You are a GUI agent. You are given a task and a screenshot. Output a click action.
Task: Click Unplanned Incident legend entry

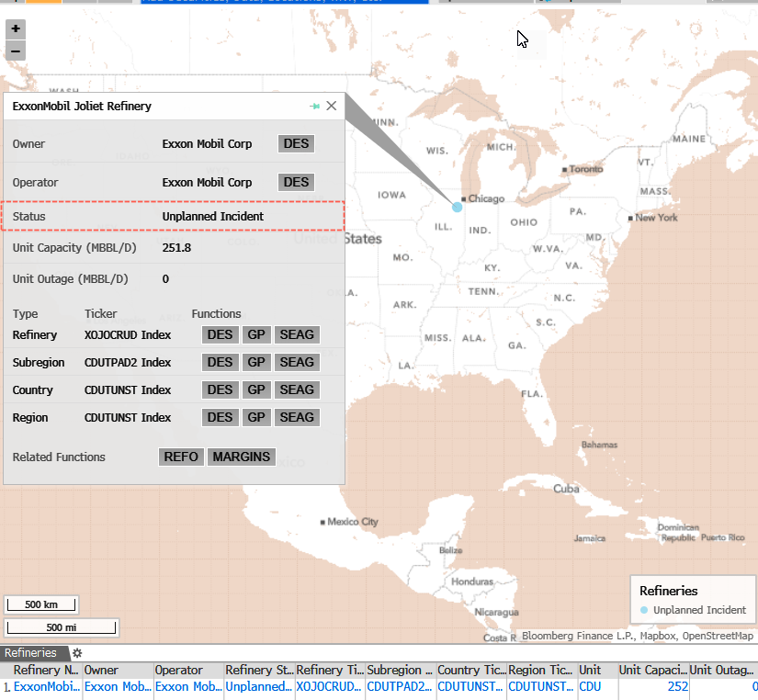pos(694,610)
